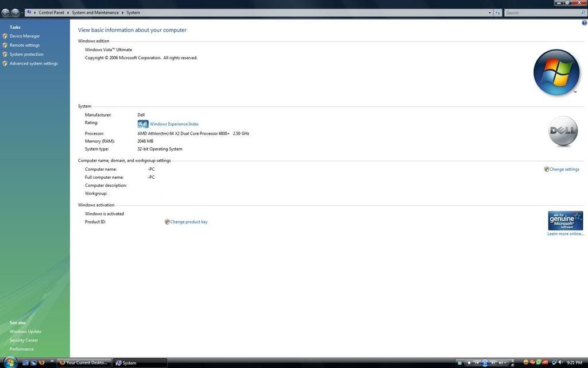Pause playback in taskbar media player

(x=485, y=363)
